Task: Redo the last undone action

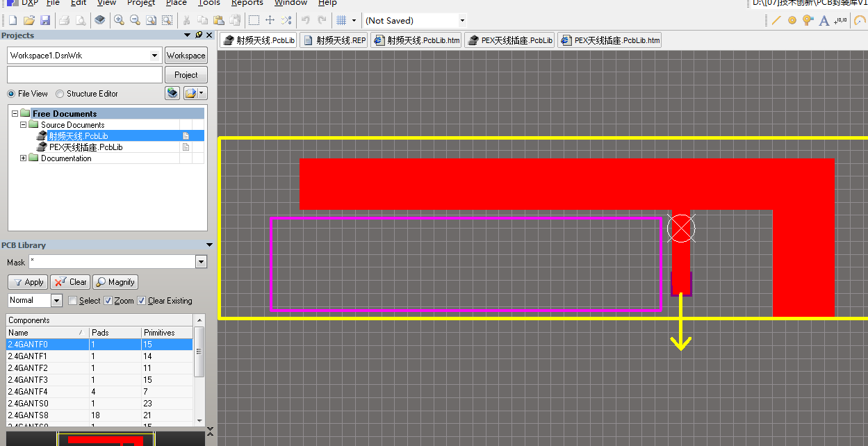Action: coord(322,20)
